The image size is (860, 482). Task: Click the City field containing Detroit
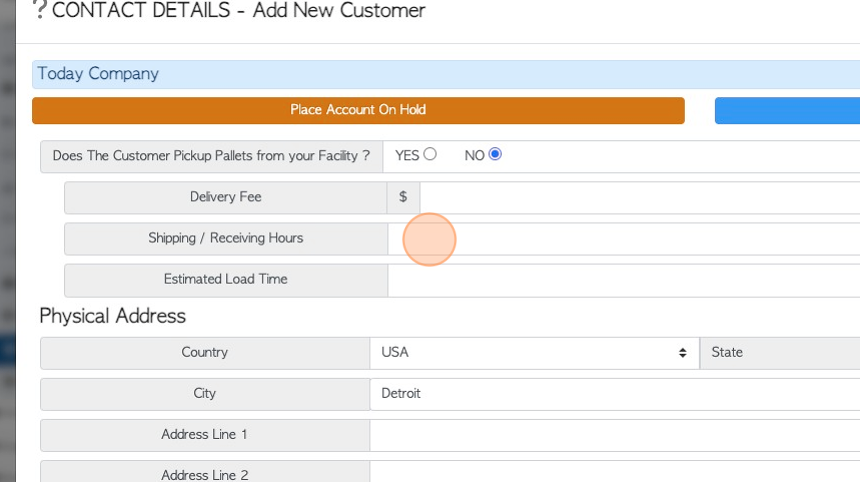click(615, 394)
